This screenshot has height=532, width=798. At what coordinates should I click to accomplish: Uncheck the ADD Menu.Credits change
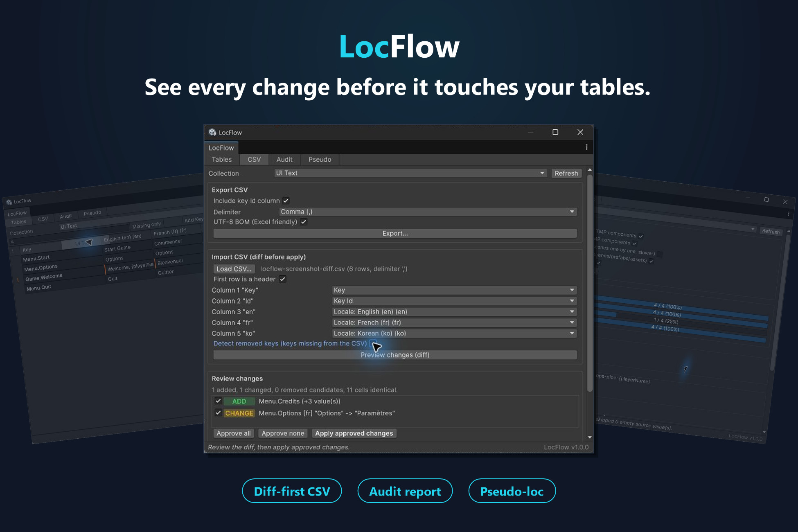[x=218, y=401]
